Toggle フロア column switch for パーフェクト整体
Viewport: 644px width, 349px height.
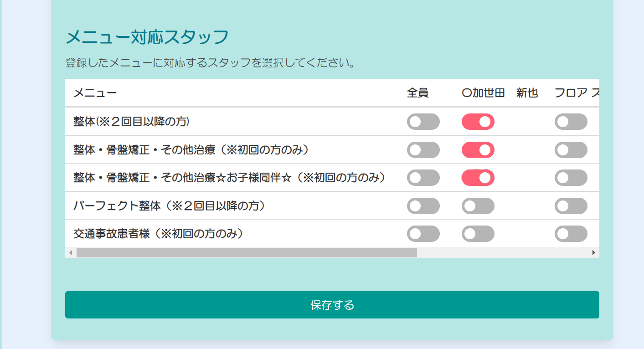[571, 206]
